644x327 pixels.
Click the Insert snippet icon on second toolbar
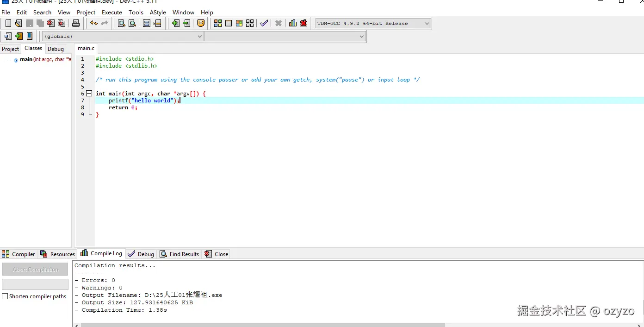click(8, 36)
